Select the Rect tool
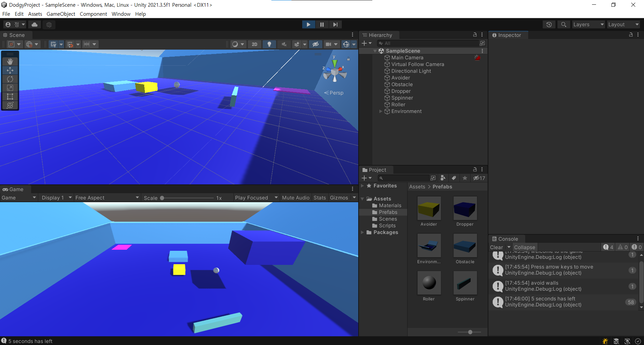Image resolution: width=644 pixels, height=345 pixels. 10,97
